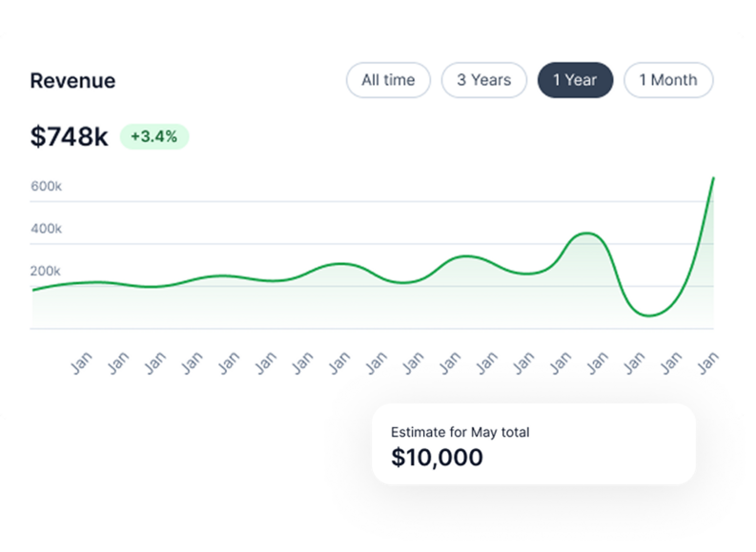Click the "Revenue" card heading
This screenshot has width=756, height=552.
coord(72,81)
